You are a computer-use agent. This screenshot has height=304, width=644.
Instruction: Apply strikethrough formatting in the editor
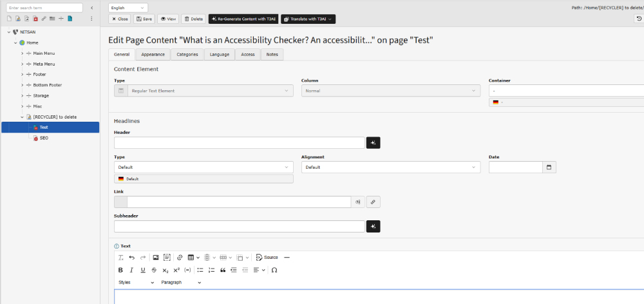tap(154, 270)
